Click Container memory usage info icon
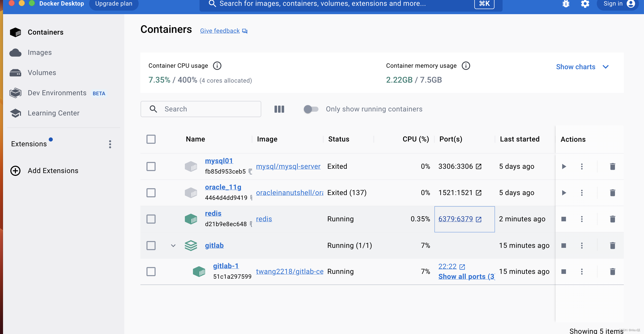 tap(466, 66)
